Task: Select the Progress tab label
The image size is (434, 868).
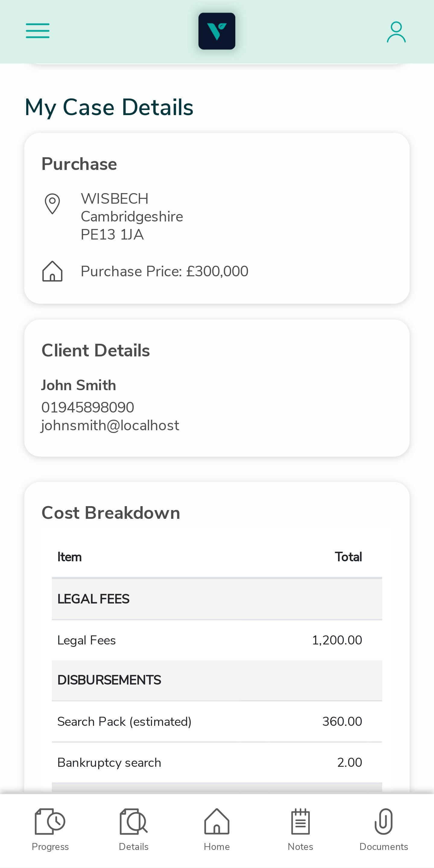Action: click(50, 846)
